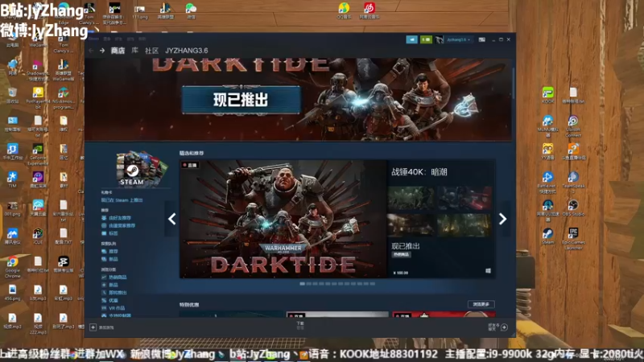Switch to the 社区 community tab

[151, 51]
